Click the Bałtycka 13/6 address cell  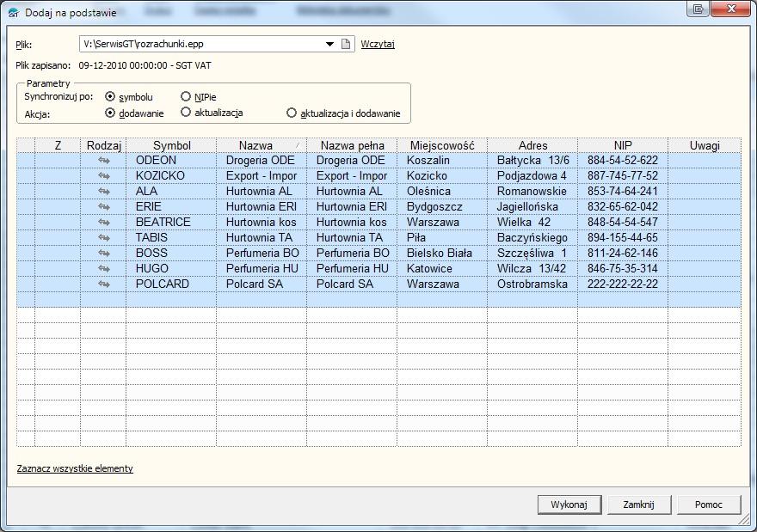[532, 160]
